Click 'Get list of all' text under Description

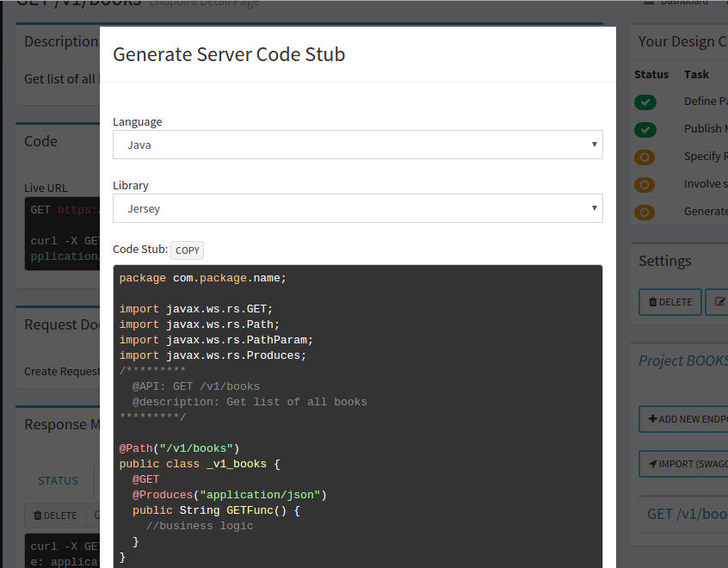tap(59, 79)
